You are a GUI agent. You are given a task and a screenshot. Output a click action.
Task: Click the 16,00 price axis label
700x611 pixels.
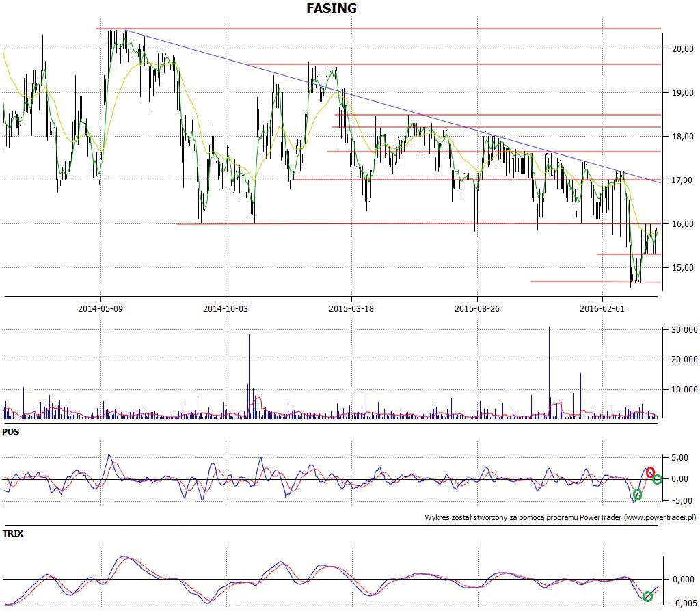click(x=683, y=224)
